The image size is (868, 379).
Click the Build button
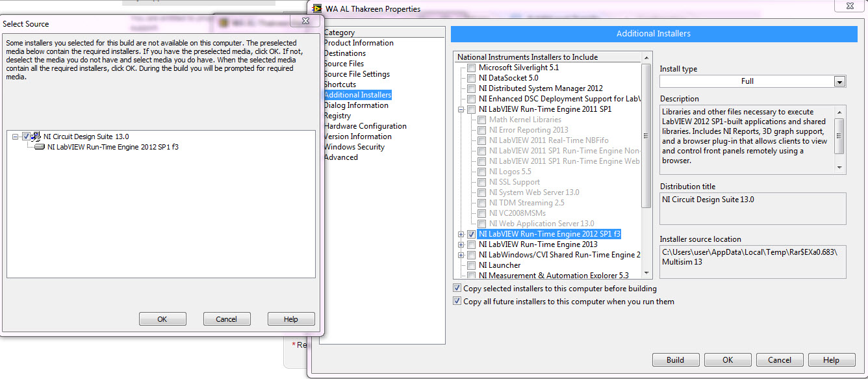(676, 360)
